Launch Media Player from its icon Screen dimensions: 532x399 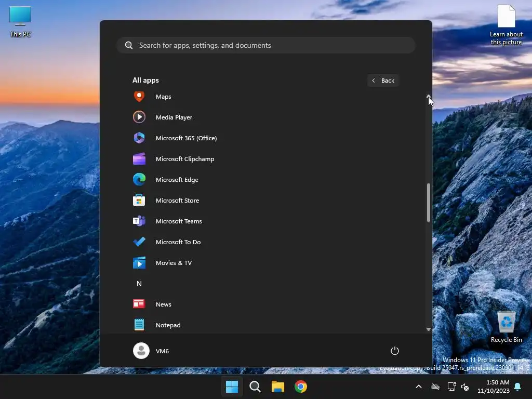pyautogui.click(x=139, y=117)
